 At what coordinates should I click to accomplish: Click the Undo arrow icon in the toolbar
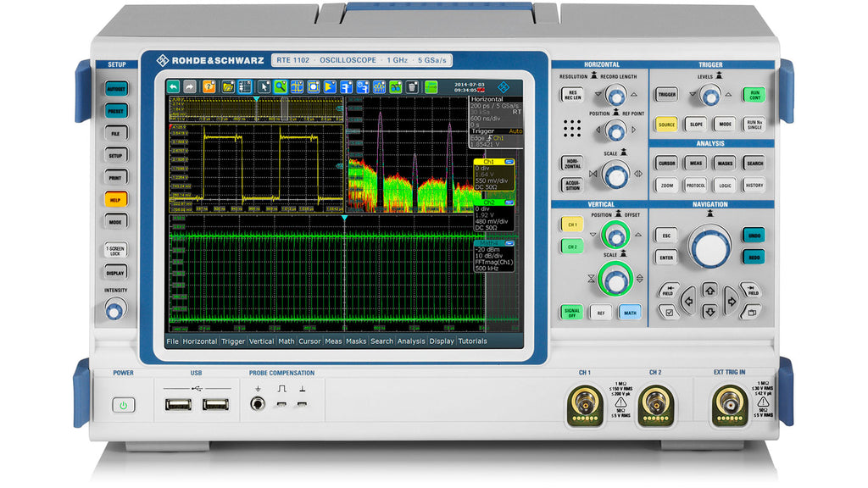[174, 87]
